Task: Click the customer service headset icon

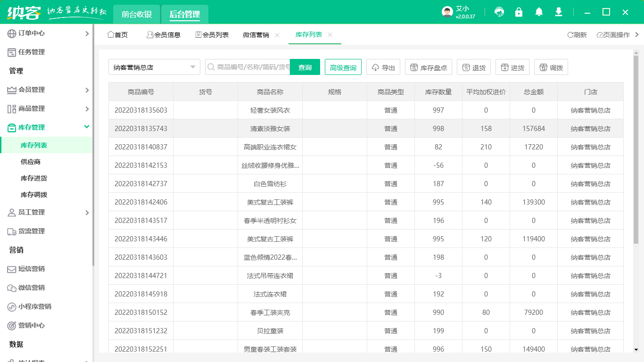Action: click(x=499, y=12)
